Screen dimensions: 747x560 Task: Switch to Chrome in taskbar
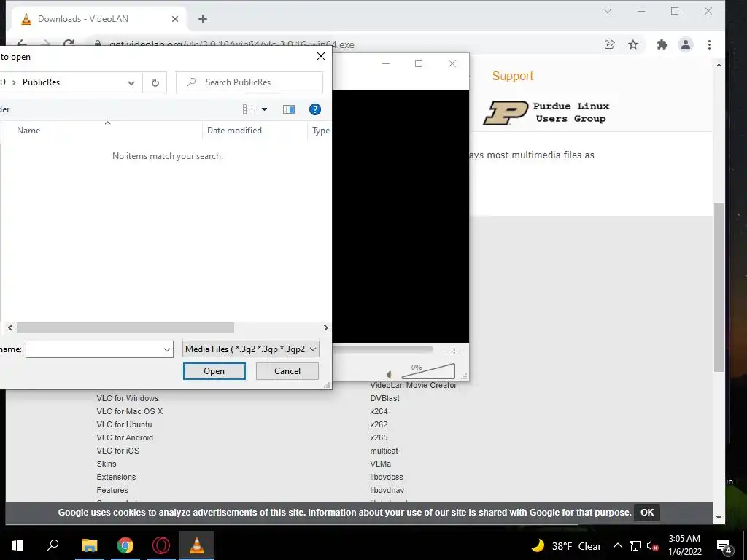[x=125, y=545]
